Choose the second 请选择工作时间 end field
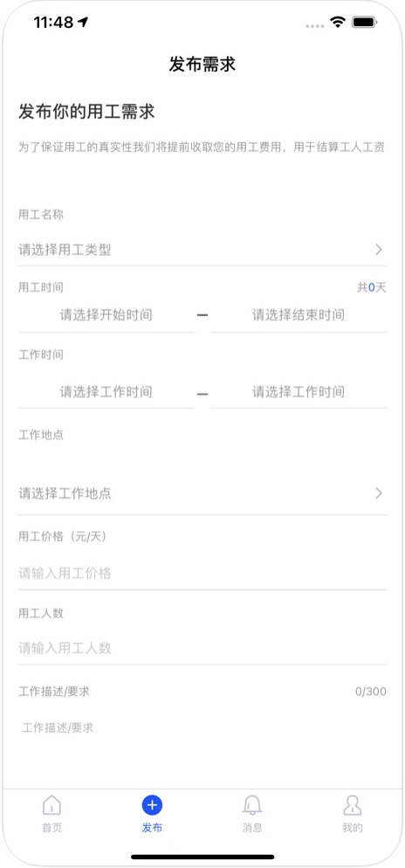This screenshot has width=405, height=868. pyautogui.click(x=299, y=392)
